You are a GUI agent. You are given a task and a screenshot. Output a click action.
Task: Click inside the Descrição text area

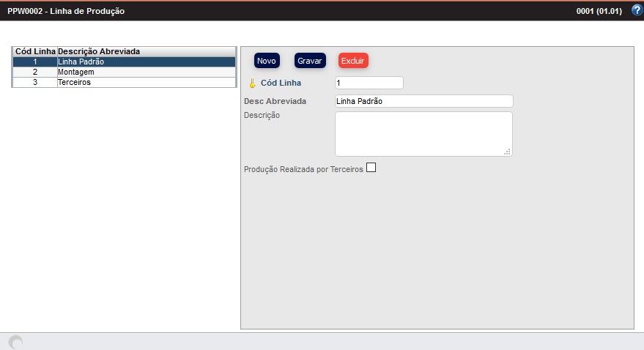(423, 133)
